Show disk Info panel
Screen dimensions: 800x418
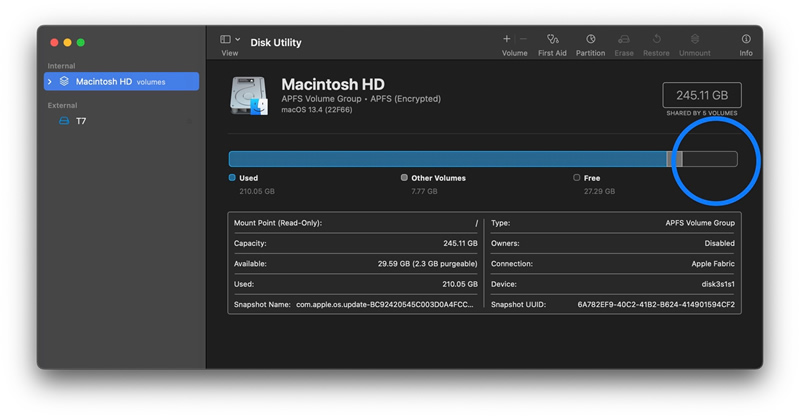[x=746, y=39]
